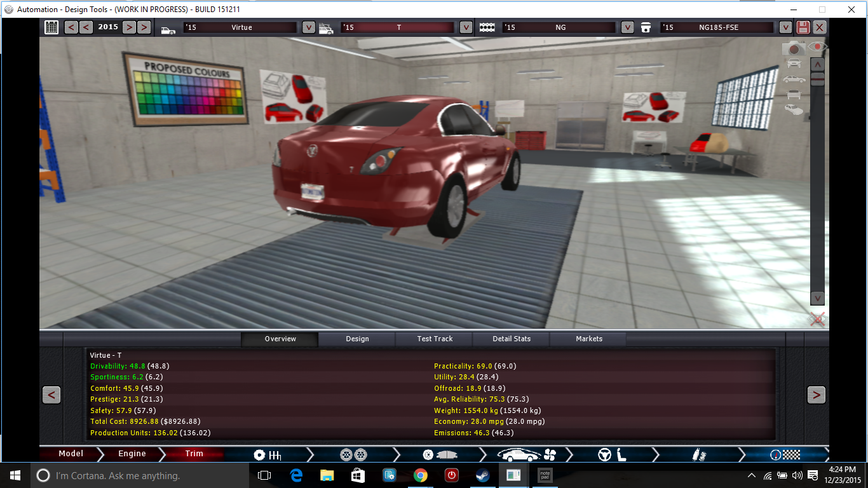The width and height of the screenshot is (868, 488).
Task: Edit the NG185-FSE variant name field
Action: coord(717,27)
